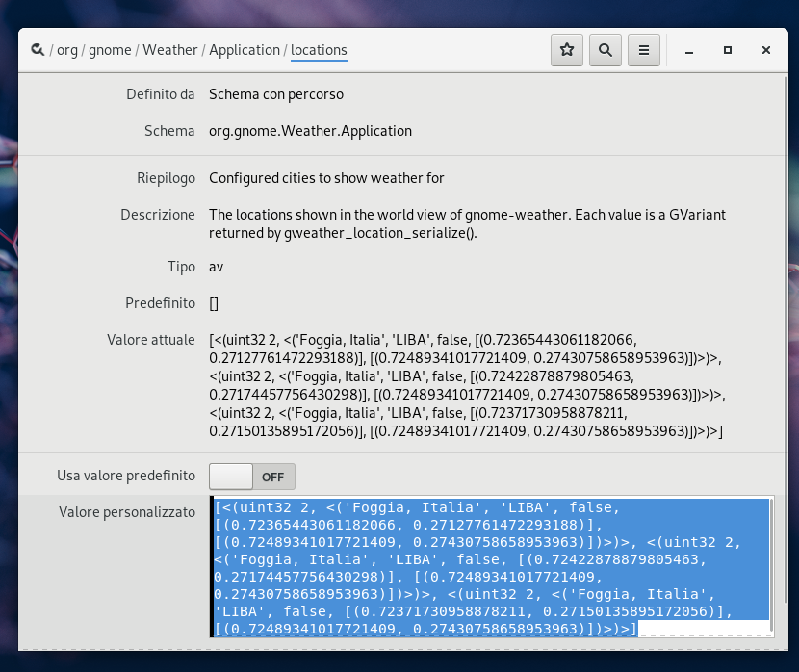Viewport: 799px width, 672px height.
Task: Toggle 'Usa valore predefinito' switch
Action: pos(251,477)
